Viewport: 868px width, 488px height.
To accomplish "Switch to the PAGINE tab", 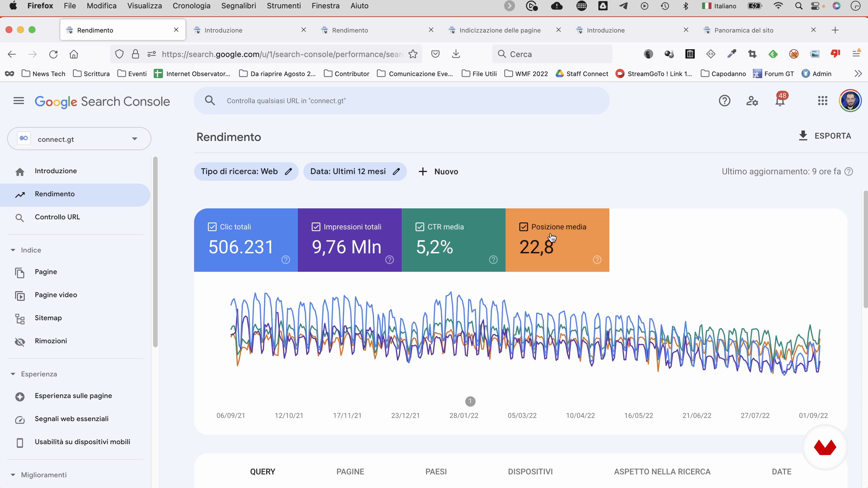I will pyautogui.click(x=350, y=472).
